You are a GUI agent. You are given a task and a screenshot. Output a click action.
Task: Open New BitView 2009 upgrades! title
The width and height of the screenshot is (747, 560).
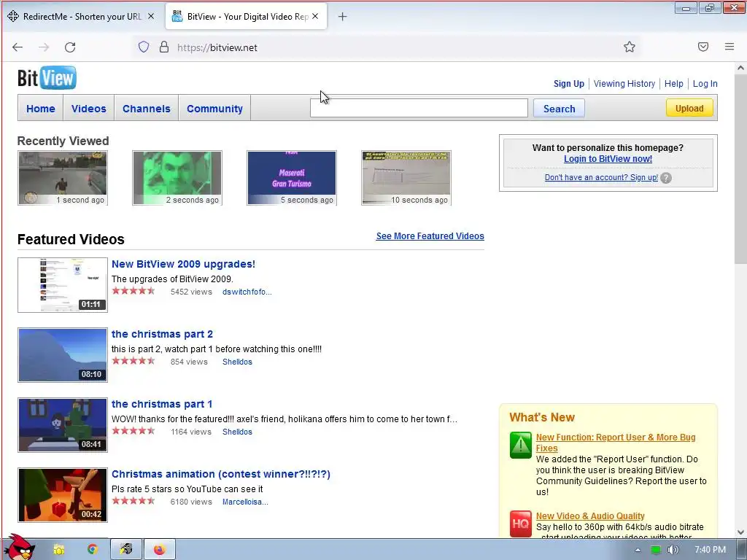(183, 264)
